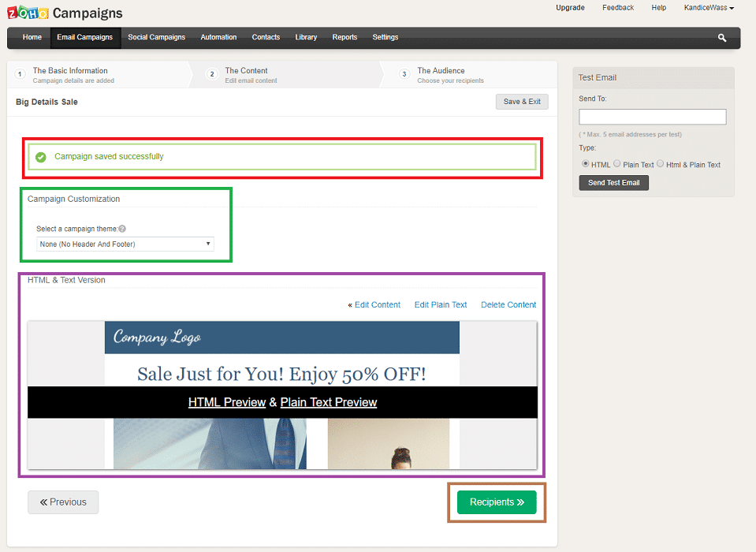Open the search magnifier icon
This screenshot has width=756, height=552.
point(722,38)
